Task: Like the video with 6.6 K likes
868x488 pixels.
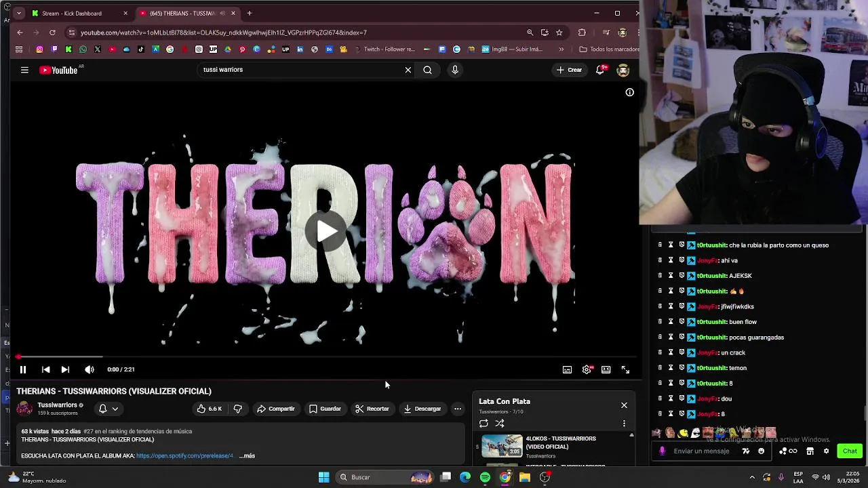Action: click(210, 409)
